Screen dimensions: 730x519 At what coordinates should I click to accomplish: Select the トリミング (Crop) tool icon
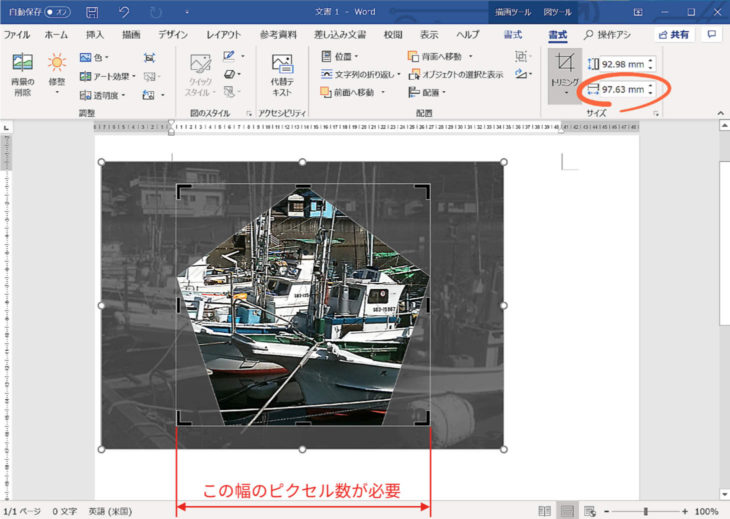564,63
